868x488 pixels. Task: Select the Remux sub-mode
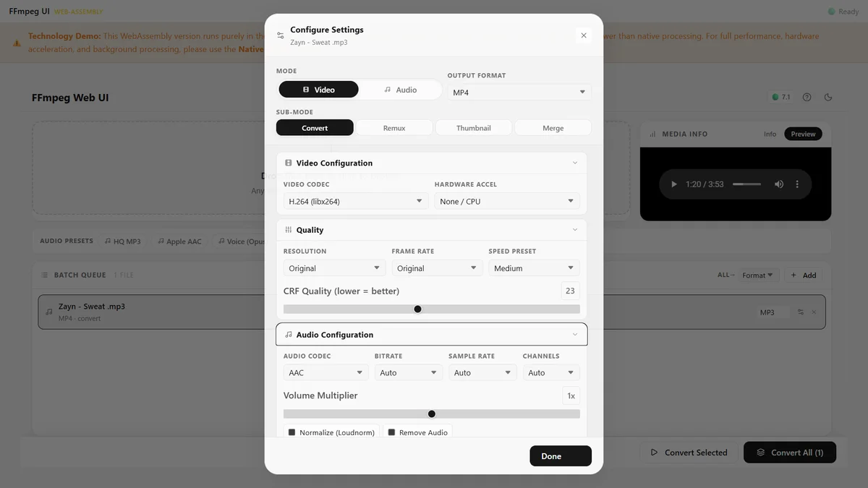[x=394, y=128]
